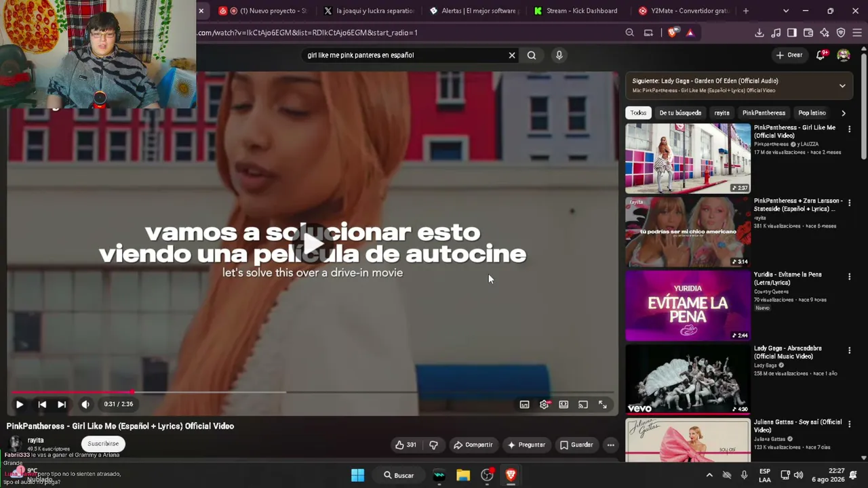Open the Preguntar AI assistant
Screen dimensions: 868x488
(x=527, y=445)
